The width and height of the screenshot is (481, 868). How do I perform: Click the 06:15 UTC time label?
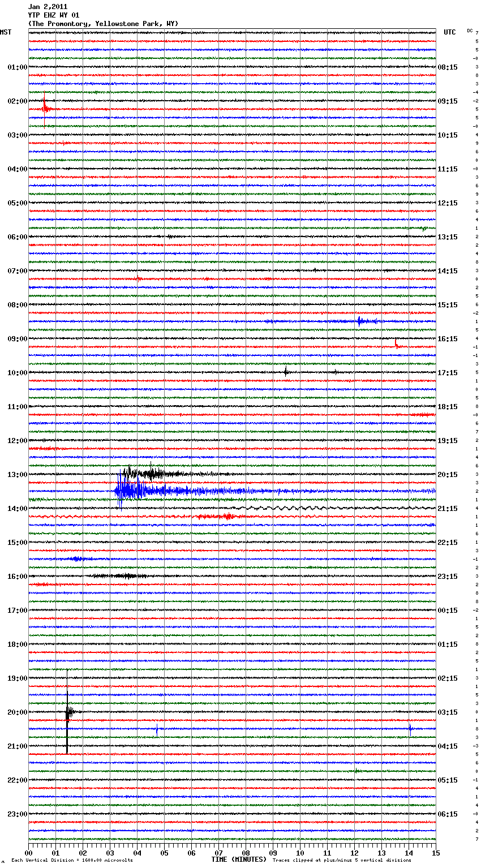(448, 814)
